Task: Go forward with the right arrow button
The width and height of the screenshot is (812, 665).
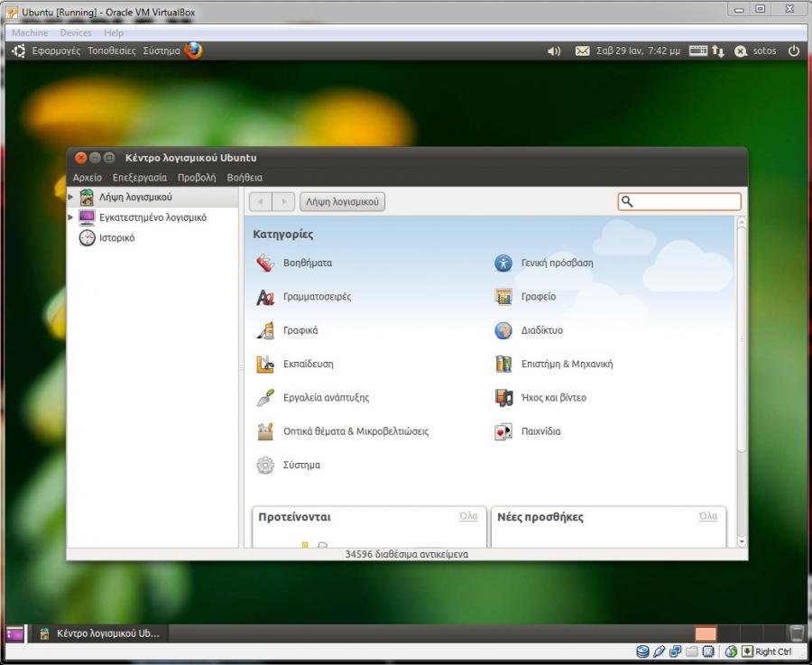Action: coord(284,201)
